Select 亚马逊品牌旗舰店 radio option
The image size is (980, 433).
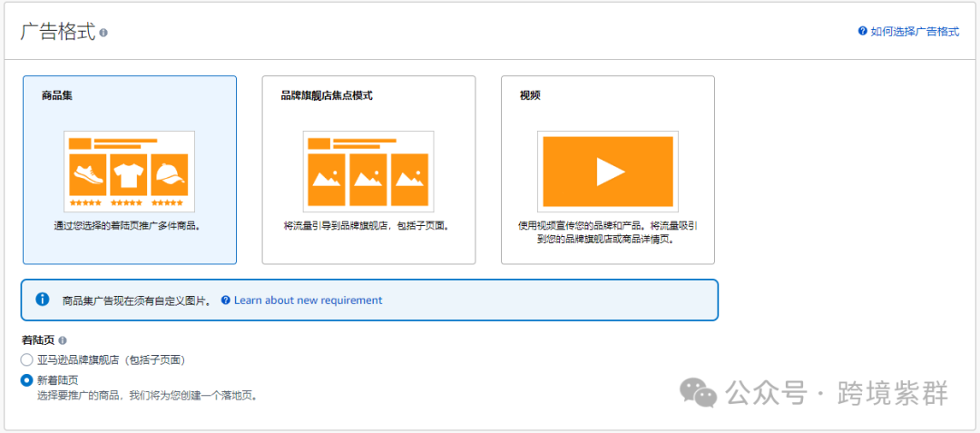tap(27, 360)
